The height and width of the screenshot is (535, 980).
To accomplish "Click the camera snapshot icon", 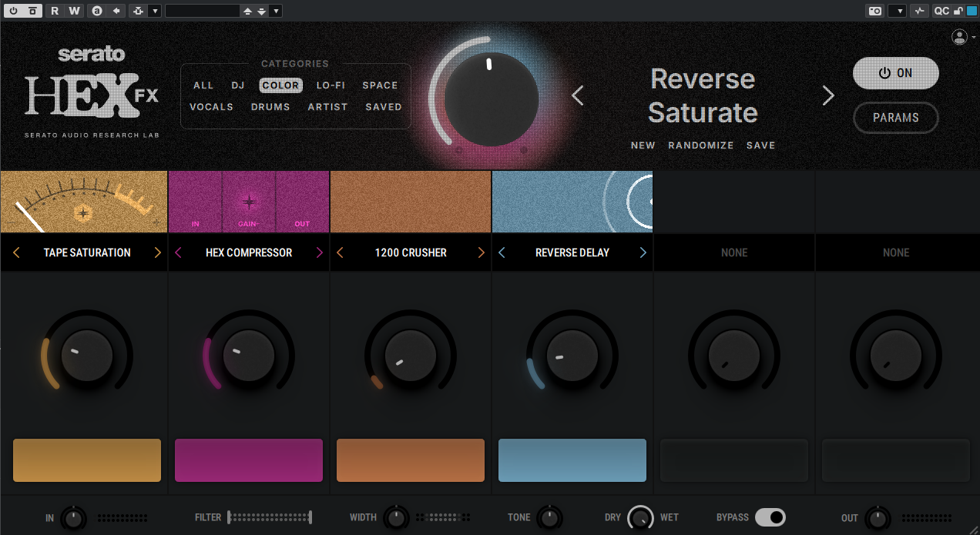I will pyautogui.click(x=875, y=11).
